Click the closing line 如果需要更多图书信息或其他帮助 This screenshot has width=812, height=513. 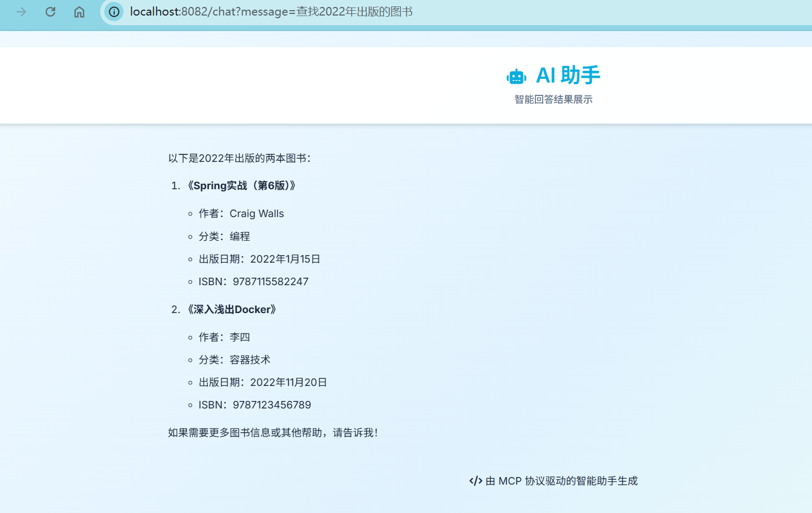tap(273, 433)
